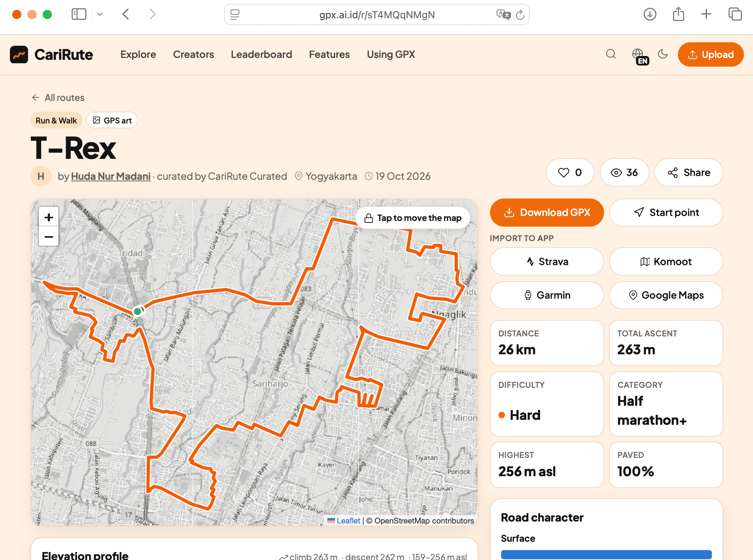753x560 pixels.
Task: Select the Run & Walk tag
Action: [x=56, y=120]
